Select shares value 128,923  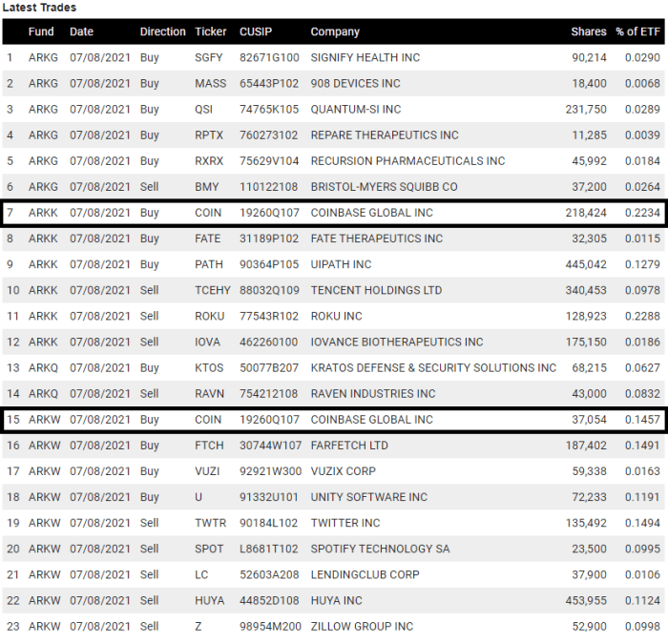586,316
